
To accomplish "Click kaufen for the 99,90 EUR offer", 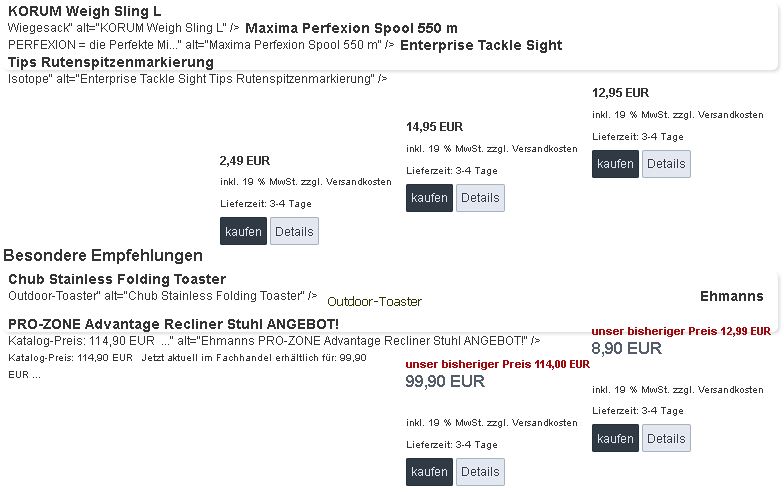I will click(x=430, y=472).
